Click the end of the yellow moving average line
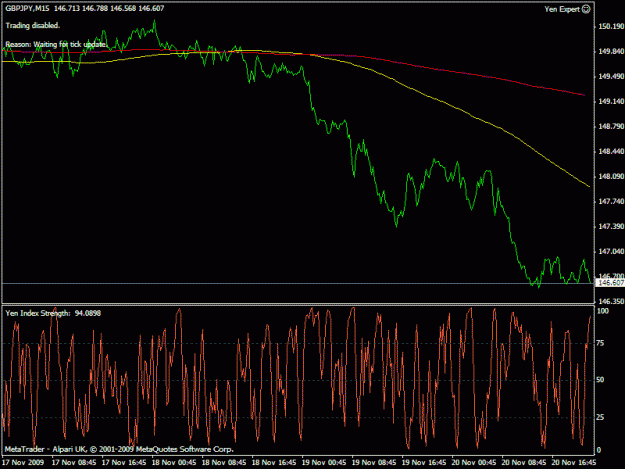The width and height of the screenshot is (625, 469). click(589, 186)
